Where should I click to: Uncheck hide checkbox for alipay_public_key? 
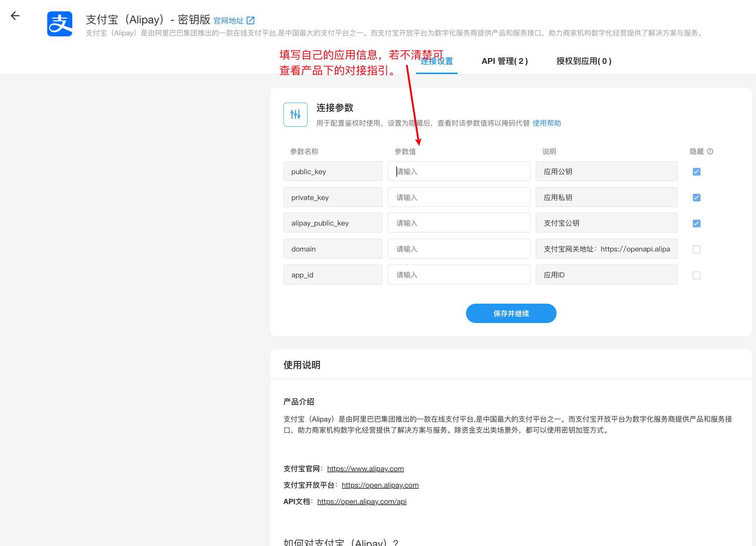pos(696,223)
